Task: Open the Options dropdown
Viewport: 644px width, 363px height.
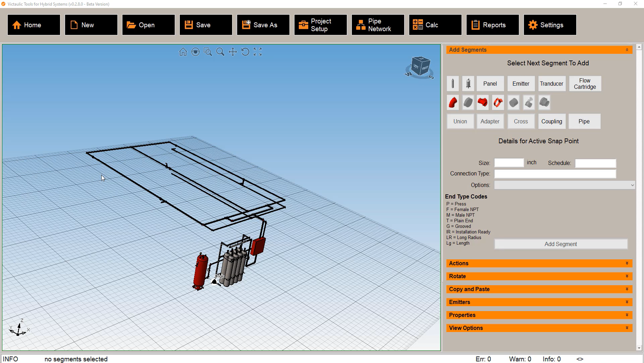Action: tap(565, 185)
